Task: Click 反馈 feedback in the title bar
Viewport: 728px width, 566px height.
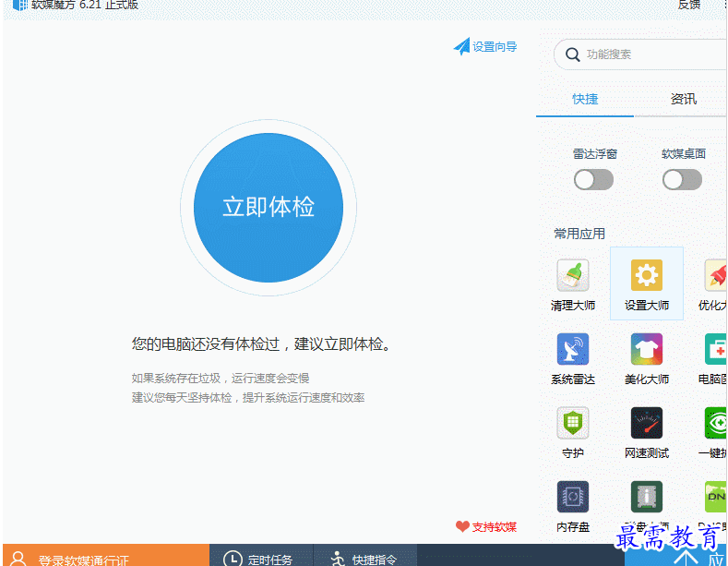Action: tap(689, 5)
